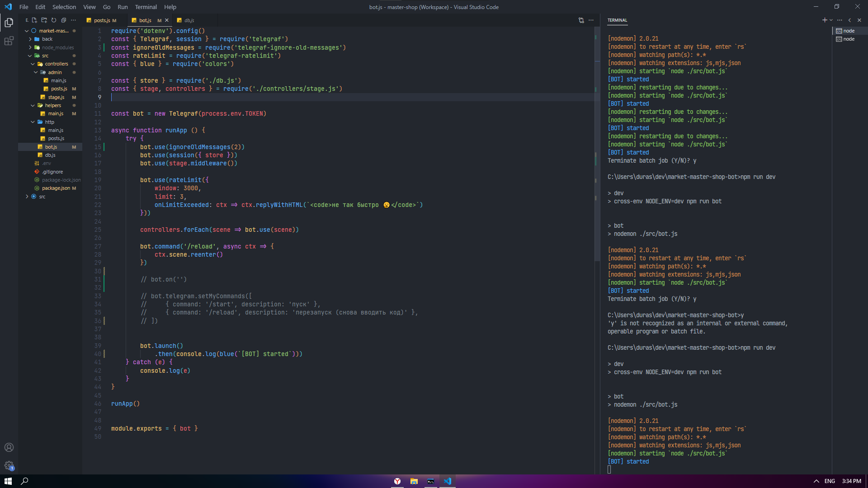The image size is (868, 488).
Task: Toggle the split editor icon
Action: (x=581, y=20)
